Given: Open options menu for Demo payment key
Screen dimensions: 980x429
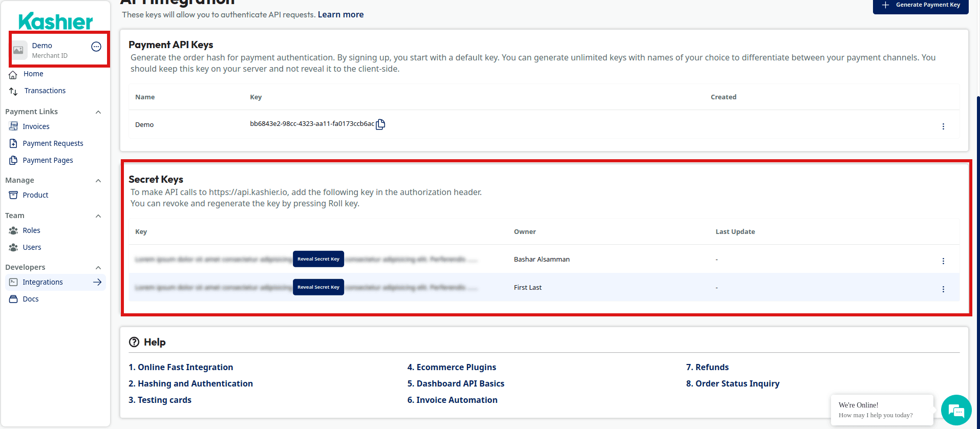Looking at the screenshot, I should coord(943,126).
